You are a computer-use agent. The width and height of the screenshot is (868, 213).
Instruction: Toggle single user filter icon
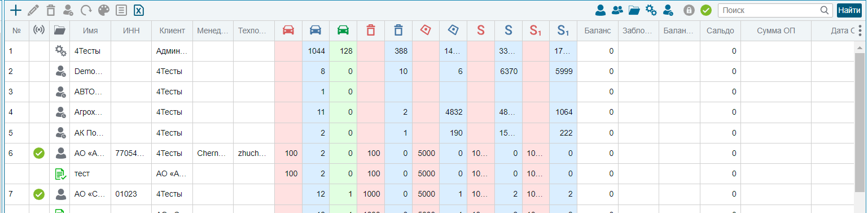coord(600,10)
